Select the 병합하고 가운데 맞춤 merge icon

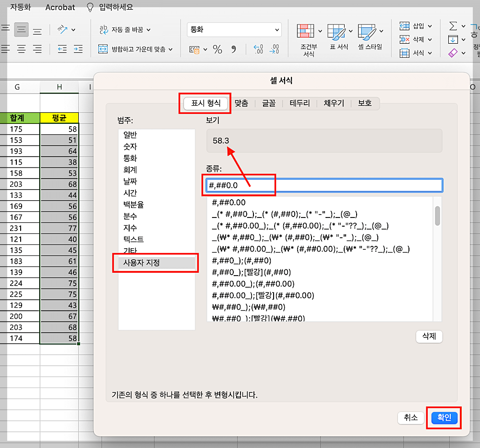point(102,48)
